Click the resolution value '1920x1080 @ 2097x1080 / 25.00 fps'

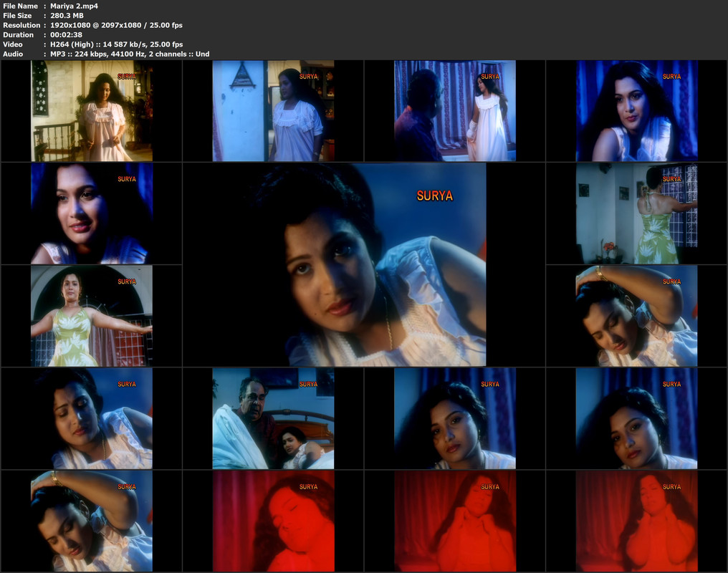(116, 25)
